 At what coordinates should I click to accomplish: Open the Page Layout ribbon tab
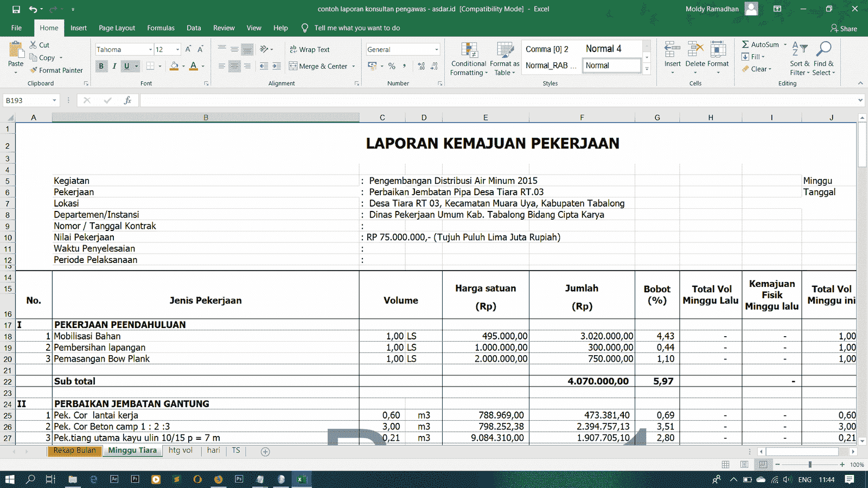[x=117, y=28]
